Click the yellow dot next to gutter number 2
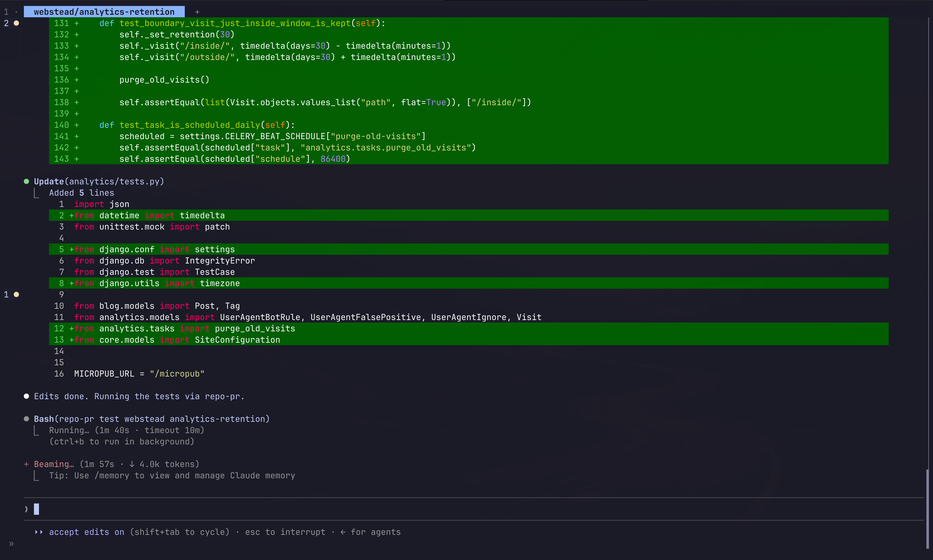 click(x=16, y=23)
